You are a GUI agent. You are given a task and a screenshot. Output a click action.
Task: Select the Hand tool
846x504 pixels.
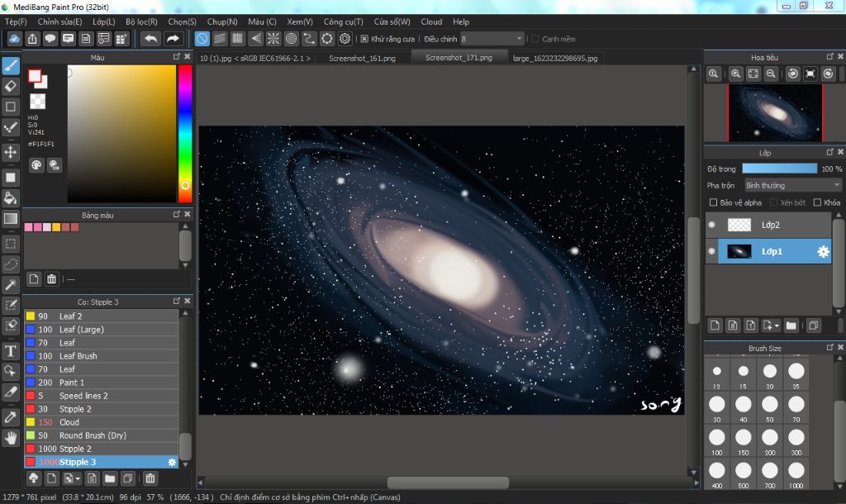11,438
